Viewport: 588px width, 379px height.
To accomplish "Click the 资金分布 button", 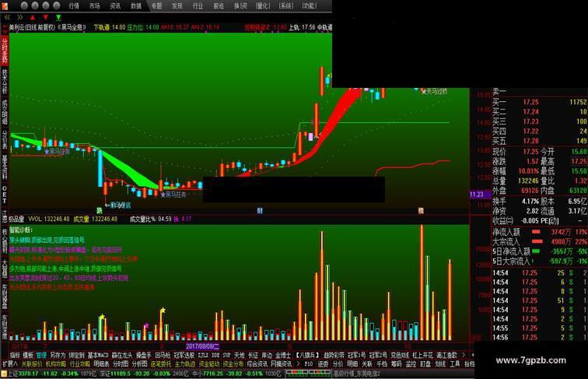I will click(233, 364).
